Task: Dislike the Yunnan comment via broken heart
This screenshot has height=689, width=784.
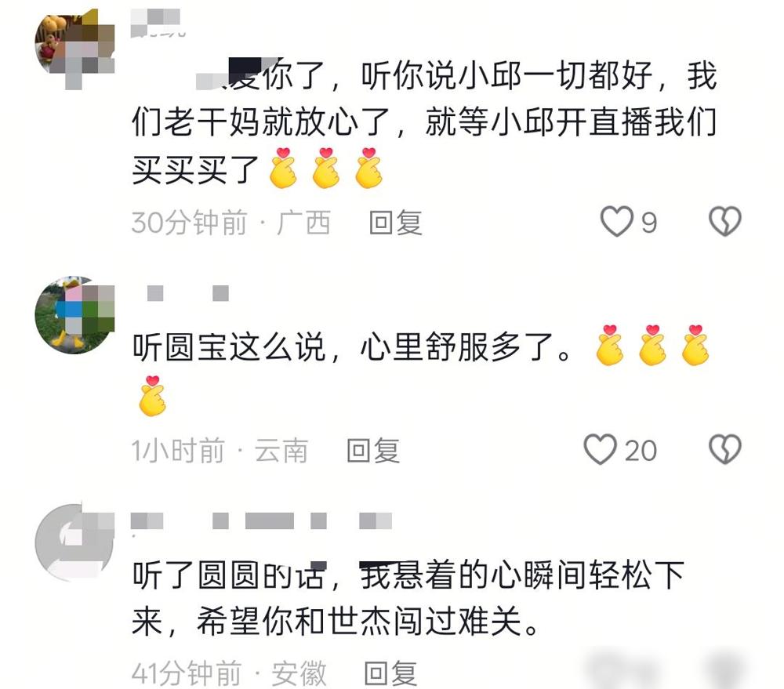Action: [x=725, y=449]
